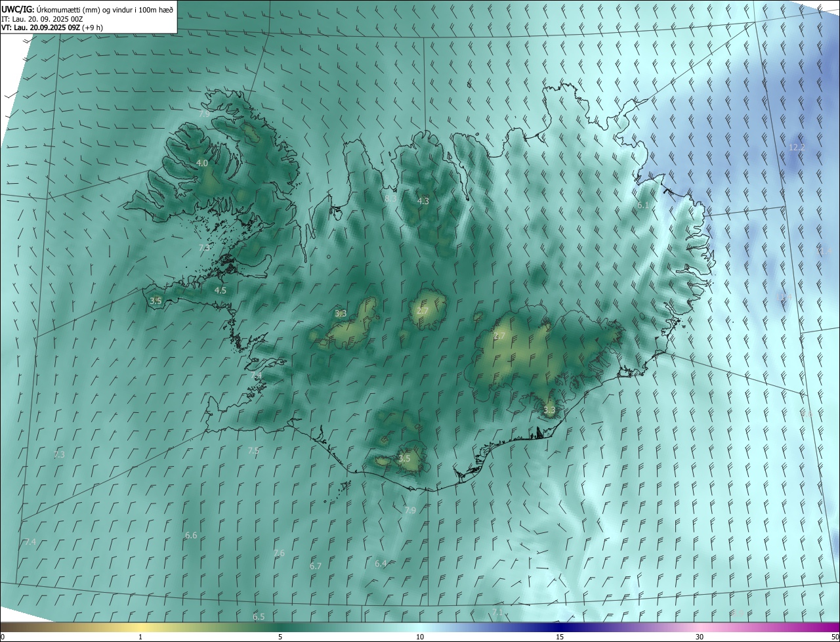Click the colour scale tick labeled 30
The width and height of the screenshot is (840, 642).
point(700,637)
